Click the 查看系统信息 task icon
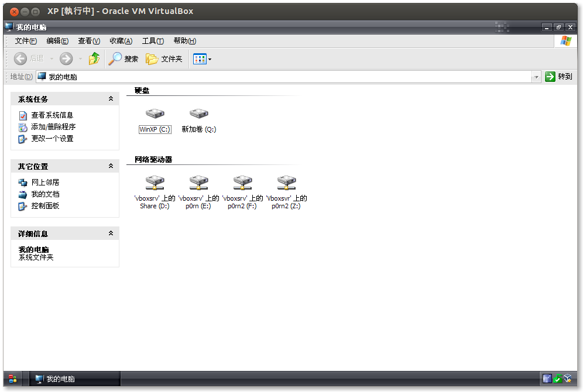The height and width of the screenshot is (392, 583). point(23,116)
